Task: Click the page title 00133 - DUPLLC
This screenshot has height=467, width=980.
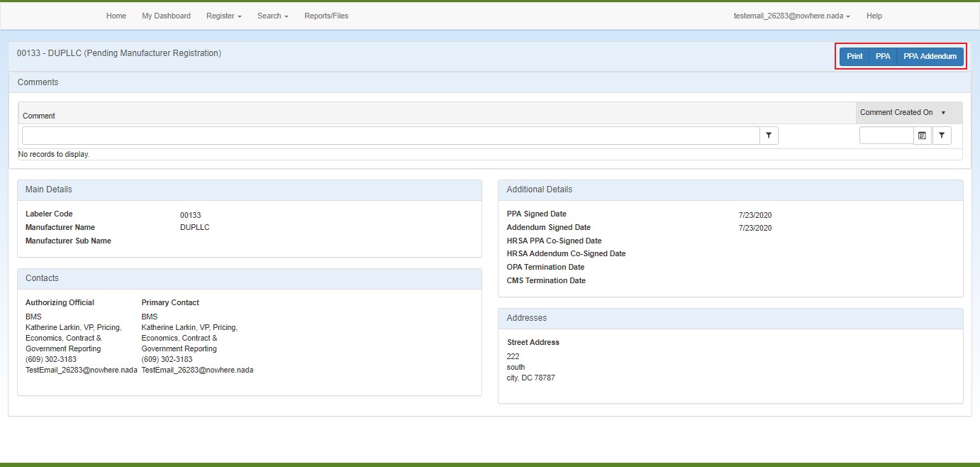Action: 119,53
